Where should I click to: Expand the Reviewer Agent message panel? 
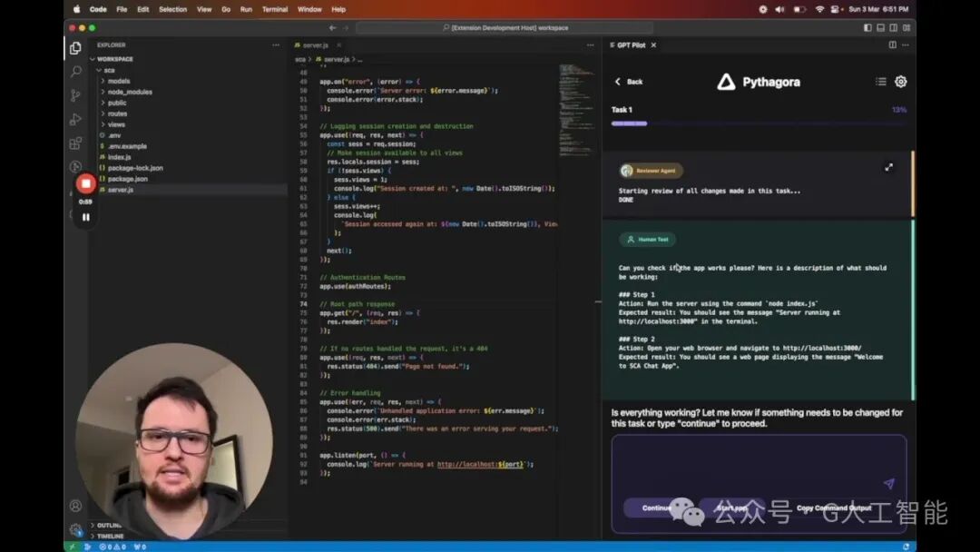pyautogui.click(x=888, y=168)
